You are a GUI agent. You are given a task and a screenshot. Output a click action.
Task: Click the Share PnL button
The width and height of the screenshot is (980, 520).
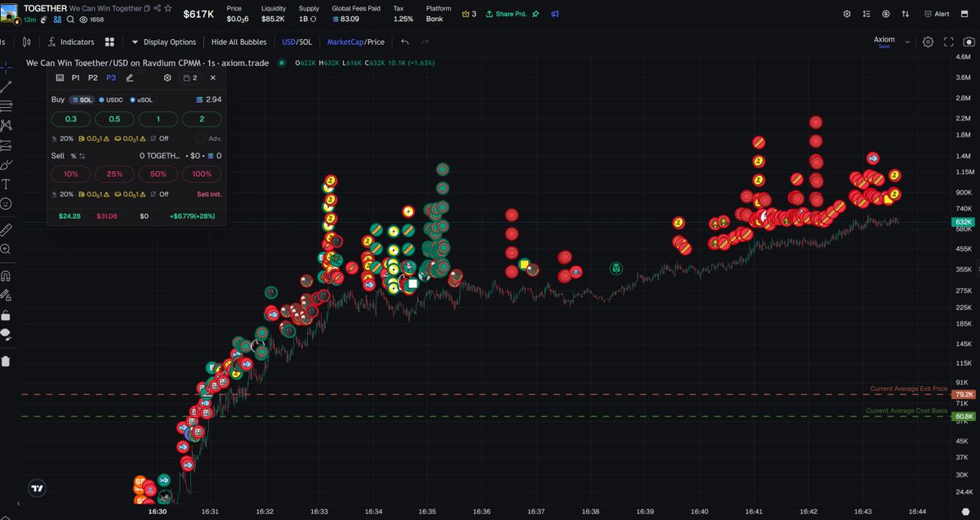(506, 14)
